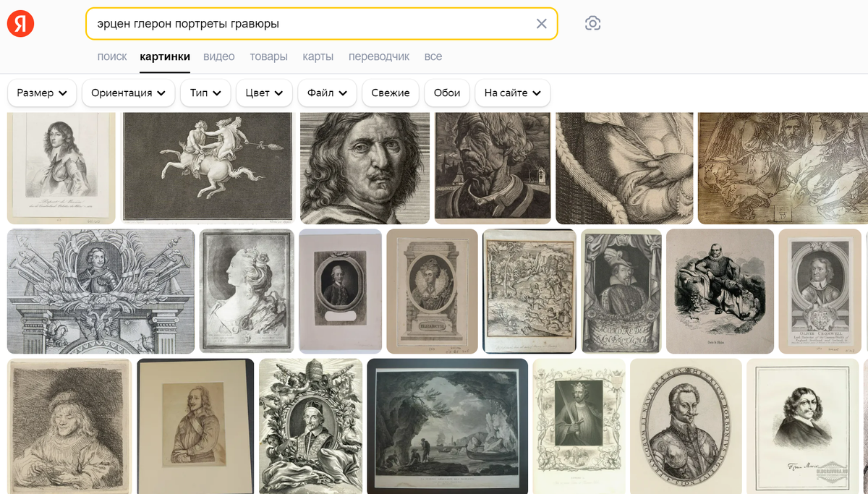Go to the «товары» tab
The image size is (868, 494).
coord(268,56)
